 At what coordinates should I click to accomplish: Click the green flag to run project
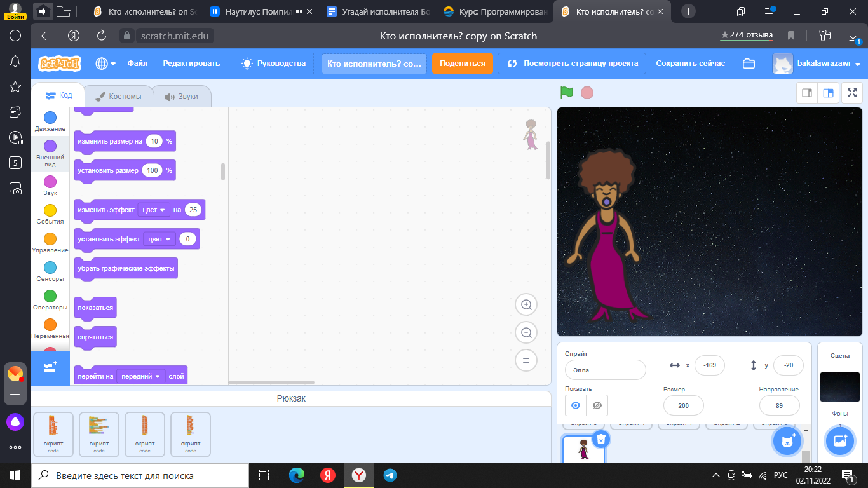pos(566,93)
